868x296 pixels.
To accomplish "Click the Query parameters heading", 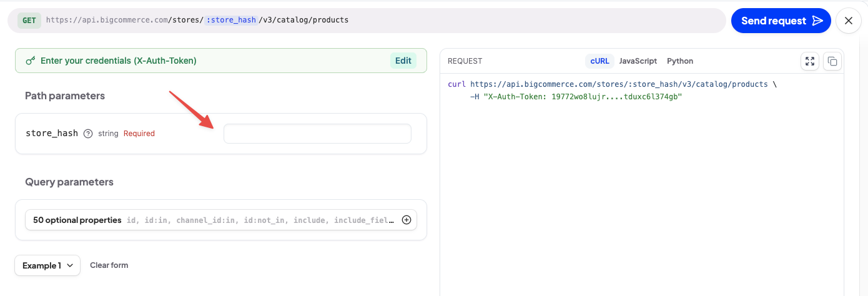I will click(69, 182).
